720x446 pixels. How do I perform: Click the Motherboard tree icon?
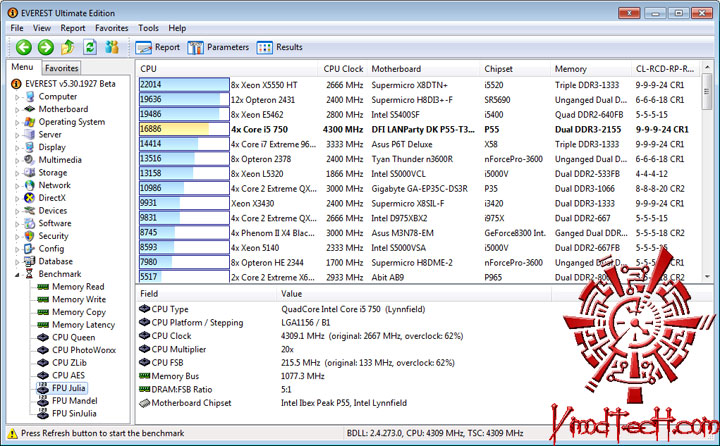30,109
